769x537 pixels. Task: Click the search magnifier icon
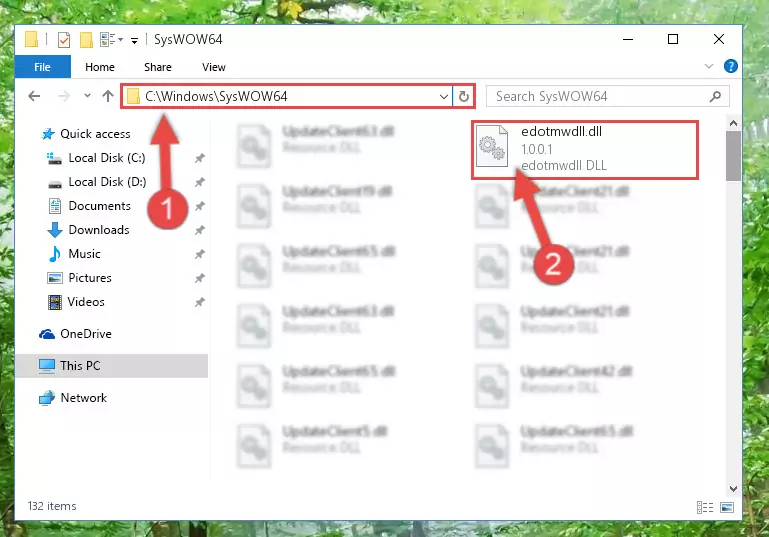pyautogui.click(x=715, y=96)
